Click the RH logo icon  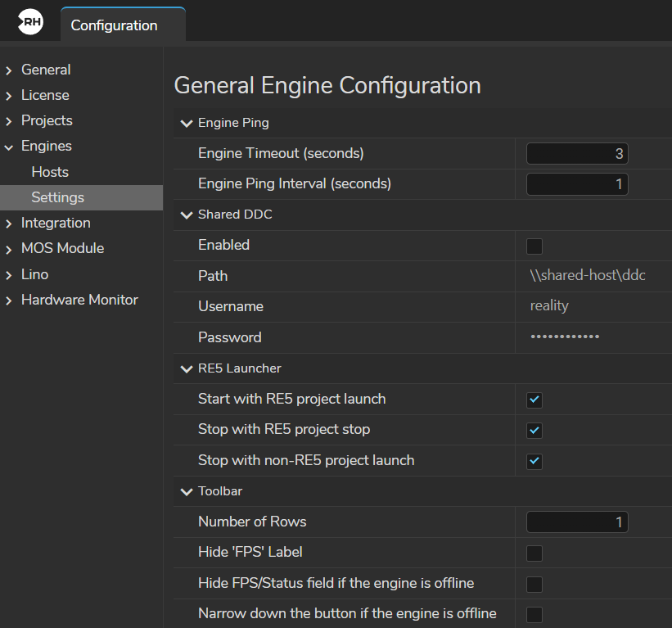click(x=31, y=24)
